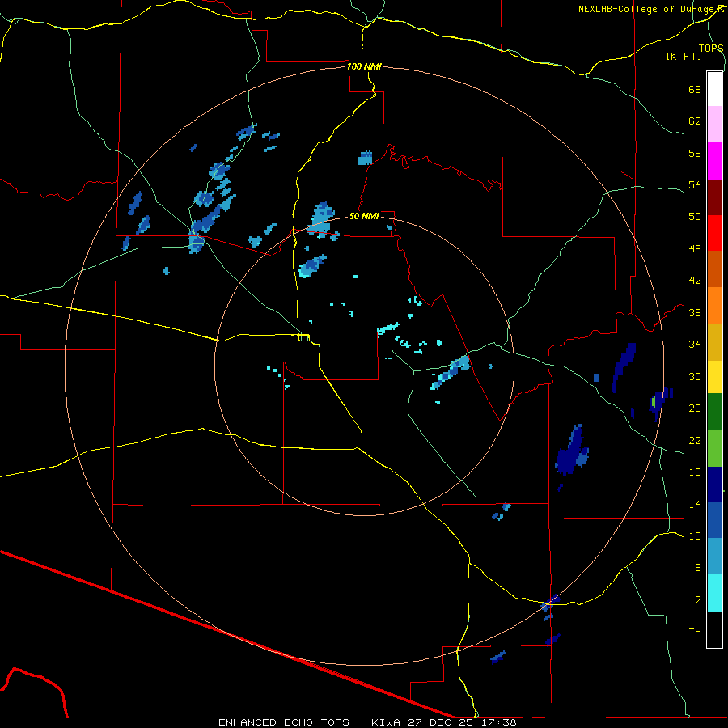Click the TH threshold label in legend
Viewport: 728px width, 728px height.
tap(695, 632)
